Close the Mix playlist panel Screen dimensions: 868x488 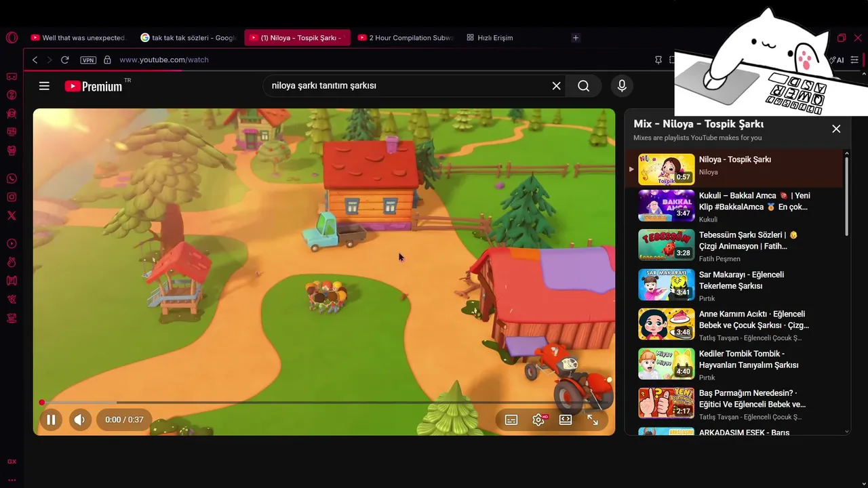click(x=836, y=129)
